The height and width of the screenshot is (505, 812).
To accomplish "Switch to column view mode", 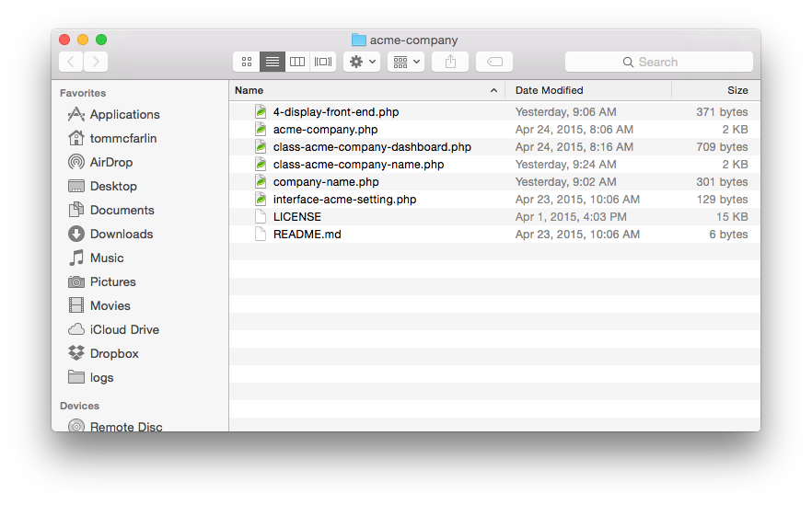I will [297, 63].
